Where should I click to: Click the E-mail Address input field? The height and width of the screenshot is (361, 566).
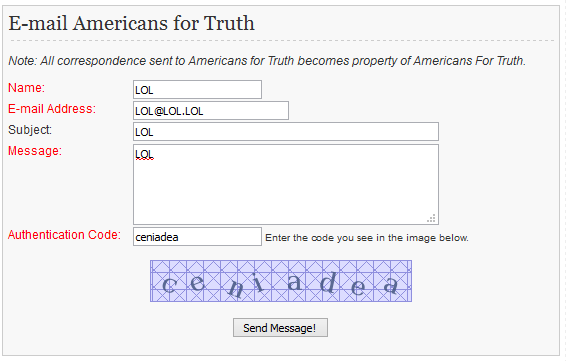tap(211, 110)
